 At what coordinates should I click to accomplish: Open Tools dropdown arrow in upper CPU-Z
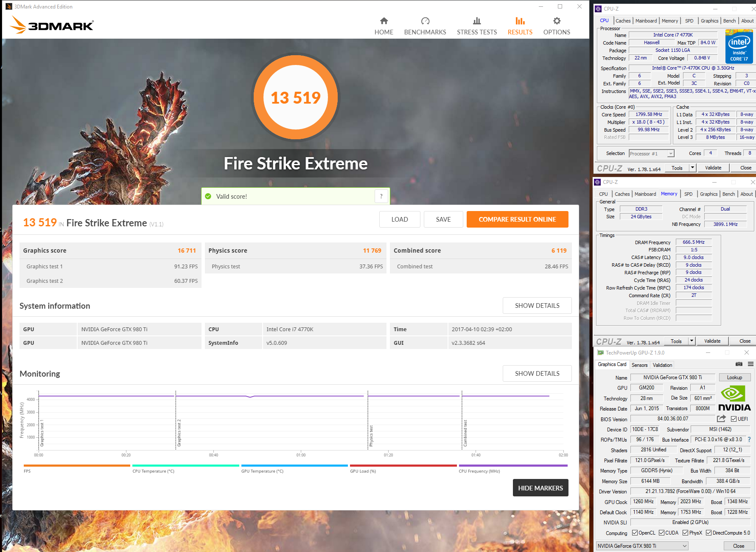coord(692,168)
